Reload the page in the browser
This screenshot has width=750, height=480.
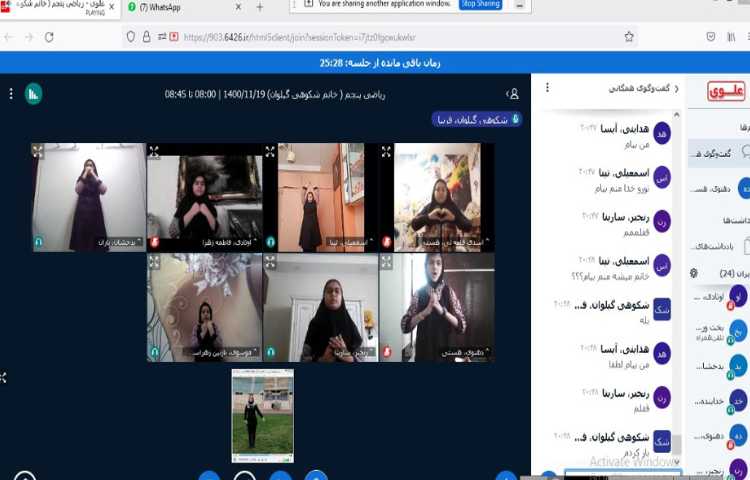pos(49,37)
